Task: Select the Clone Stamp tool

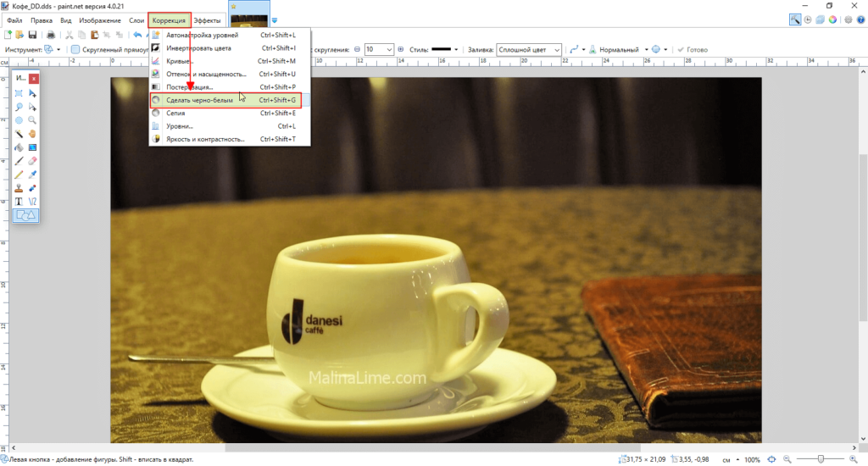Action: pos(18,188)
